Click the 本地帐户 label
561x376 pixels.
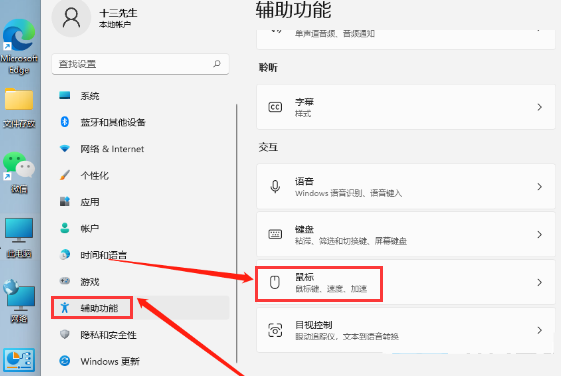115,24
